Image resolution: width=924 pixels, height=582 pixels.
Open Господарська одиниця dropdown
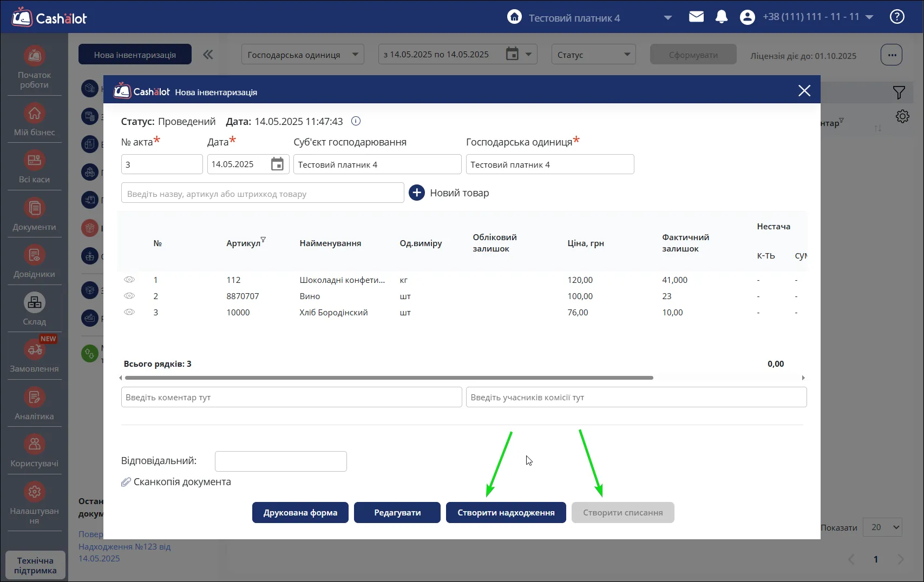(x=303, y=55)
